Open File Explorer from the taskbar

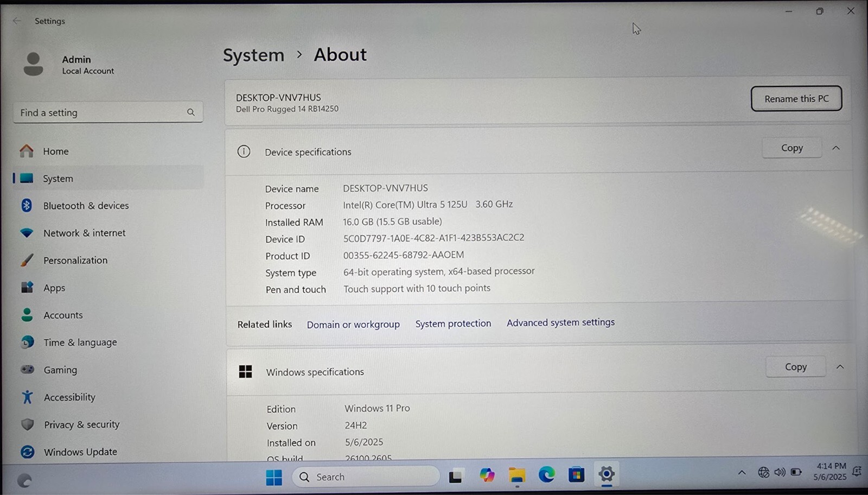click(517, 475)
